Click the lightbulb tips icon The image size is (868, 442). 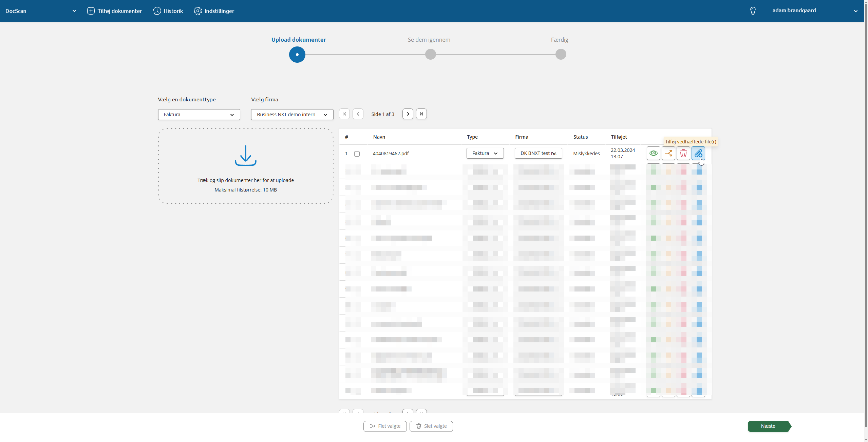coord(753,11)
